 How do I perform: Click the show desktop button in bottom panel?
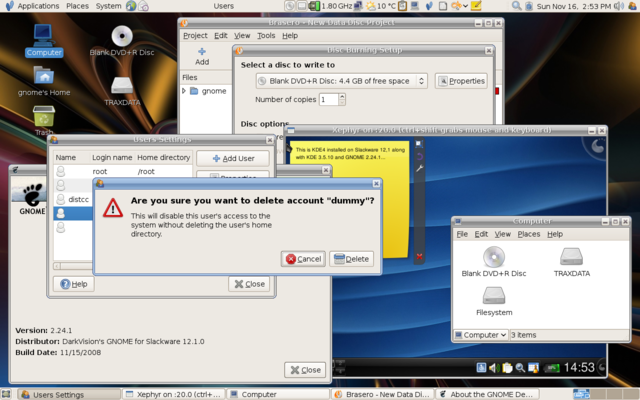pyautogui.click(x=6, y=394)
